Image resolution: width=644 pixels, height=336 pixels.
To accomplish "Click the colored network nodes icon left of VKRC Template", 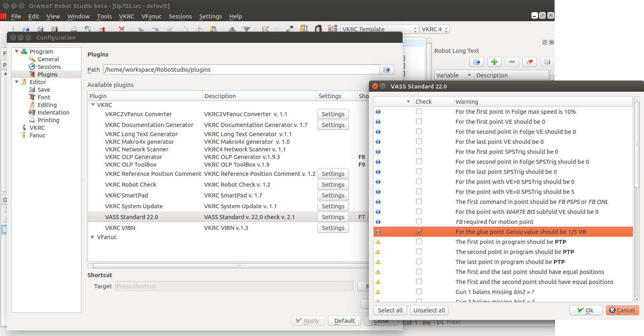I will [x=332, y=28].
